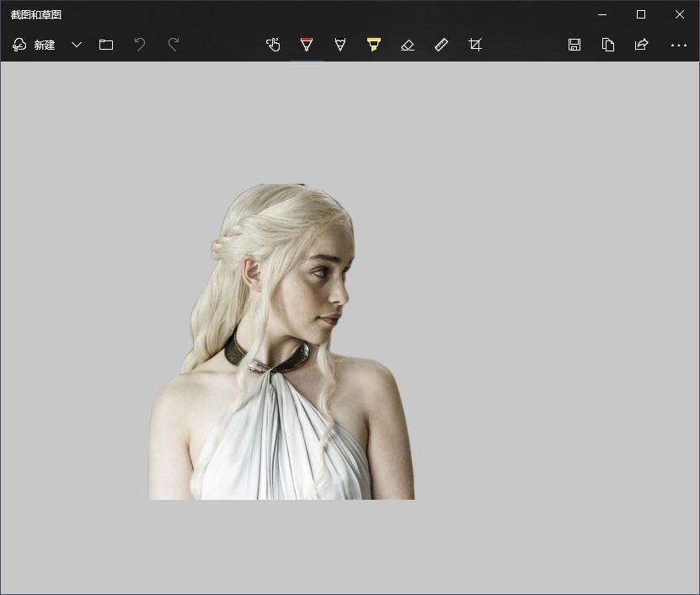The width and height of the screenshot is (700, 595).
Task: Open a file with the folder icon
Action: [x=106, y=45]
